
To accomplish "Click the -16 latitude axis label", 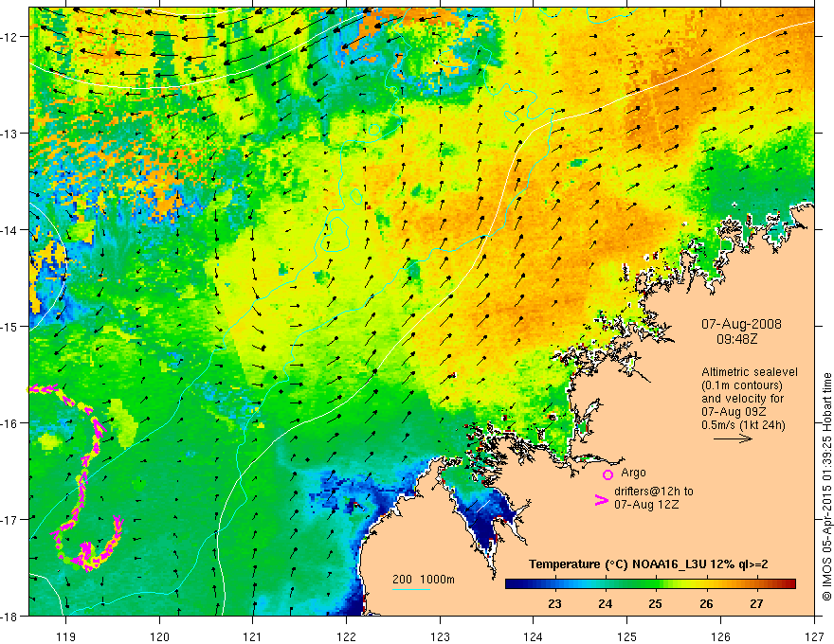I will pyautogui.click(x=9, y=423).
